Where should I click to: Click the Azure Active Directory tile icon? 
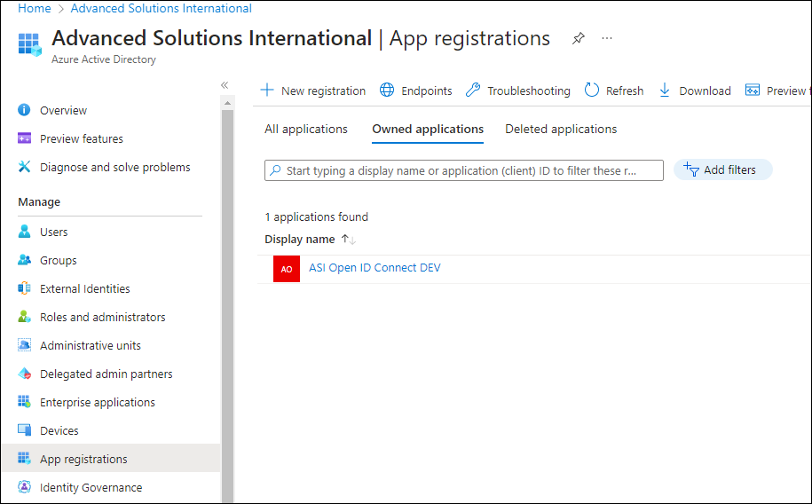(x=29, y=44)
